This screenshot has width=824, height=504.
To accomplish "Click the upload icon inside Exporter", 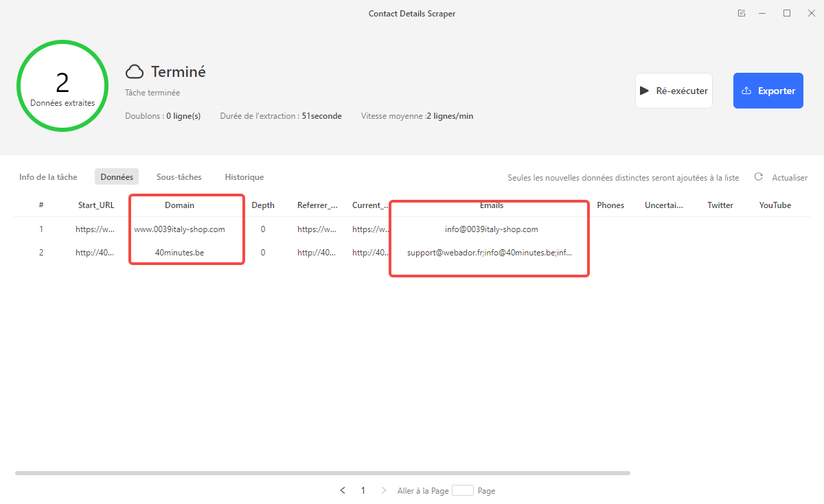I will 747,91.
